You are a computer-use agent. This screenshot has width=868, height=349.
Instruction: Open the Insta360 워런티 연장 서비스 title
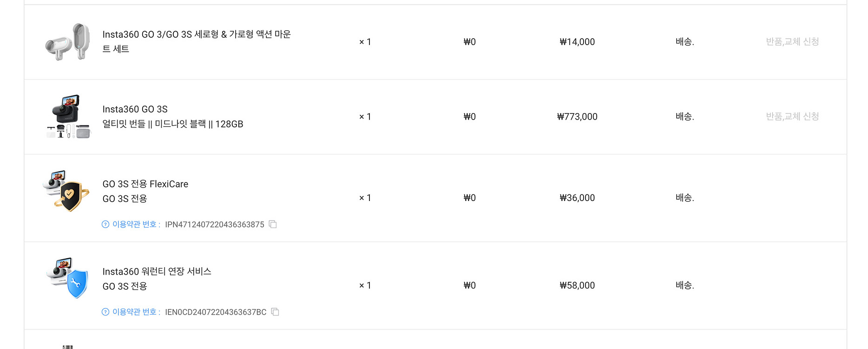[x=157, y=271]
